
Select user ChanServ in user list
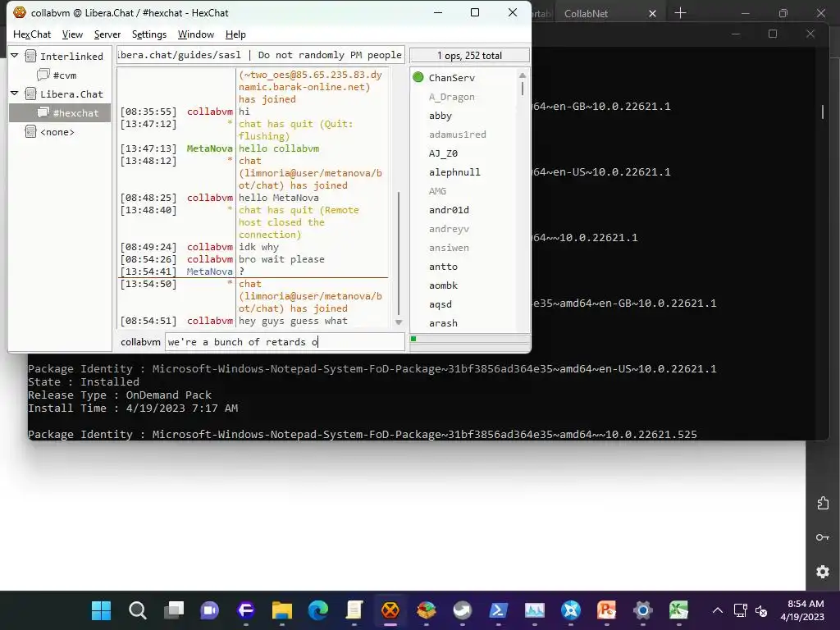click(x=452, y=78)
